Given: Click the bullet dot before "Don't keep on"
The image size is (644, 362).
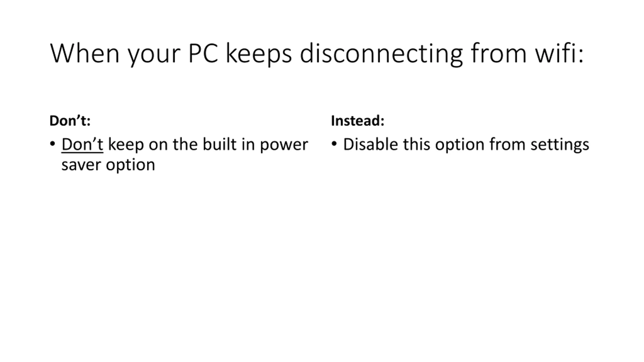Looking at the screenshot, I should click(52, 144).
